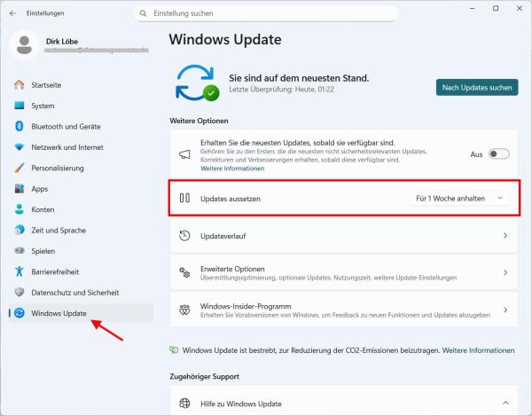
Task: Click the Datenschutz und Sicherheit shield icon
Action: tap(20, 292)
